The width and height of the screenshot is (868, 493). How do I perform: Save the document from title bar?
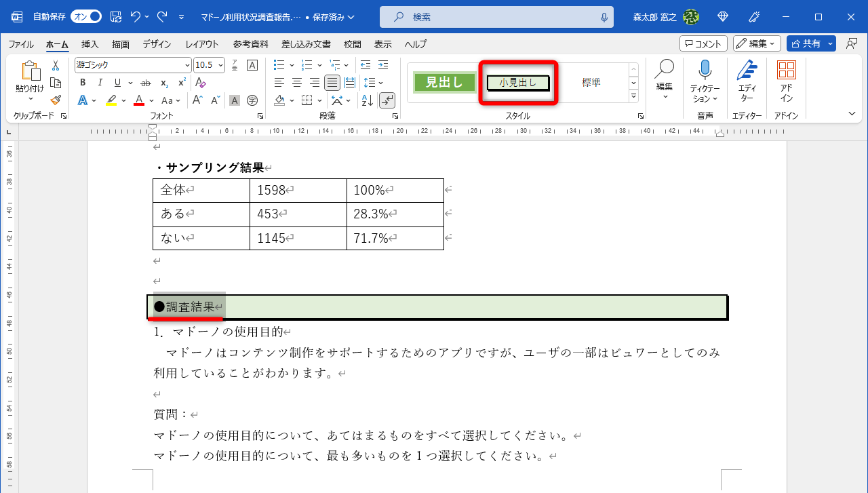115,17
